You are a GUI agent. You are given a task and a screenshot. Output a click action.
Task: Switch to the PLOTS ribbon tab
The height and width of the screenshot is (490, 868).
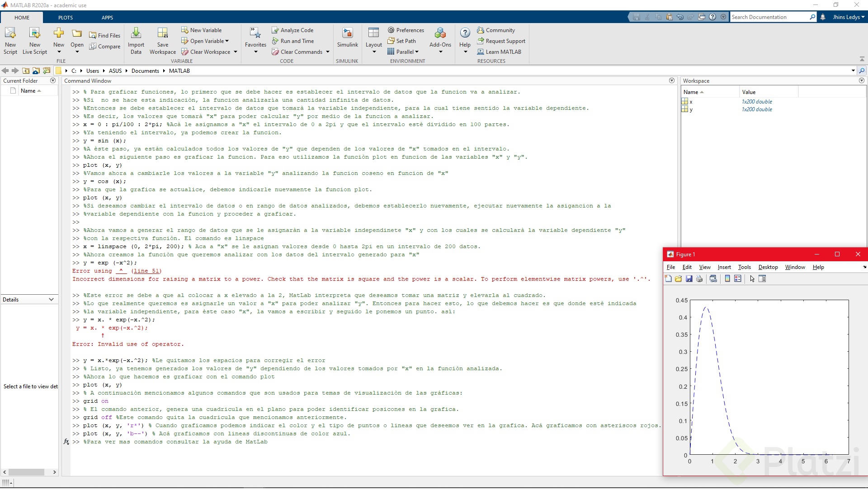(x=65, y=17)
